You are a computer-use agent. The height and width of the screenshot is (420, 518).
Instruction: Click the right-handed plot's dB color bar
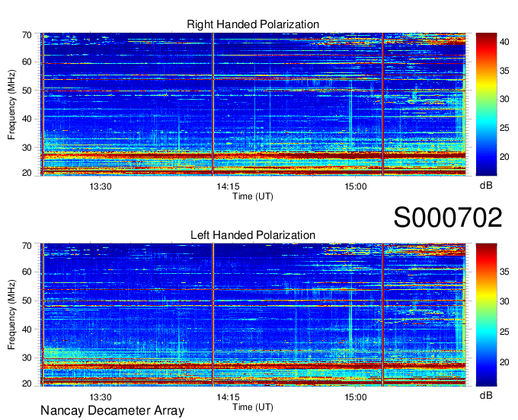[x=486, y=104]
